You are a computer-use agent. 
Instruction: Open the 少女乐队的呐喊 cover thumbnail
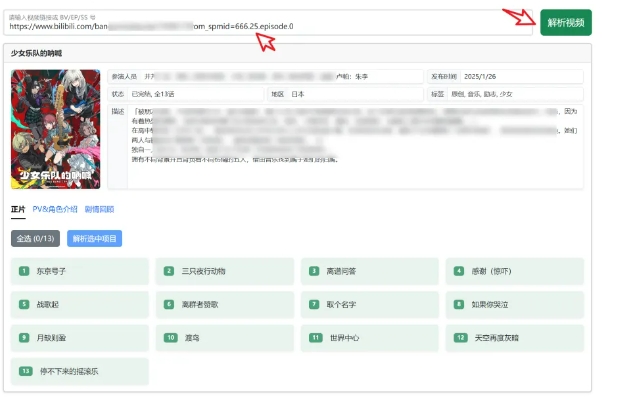[x=56, y=129]
